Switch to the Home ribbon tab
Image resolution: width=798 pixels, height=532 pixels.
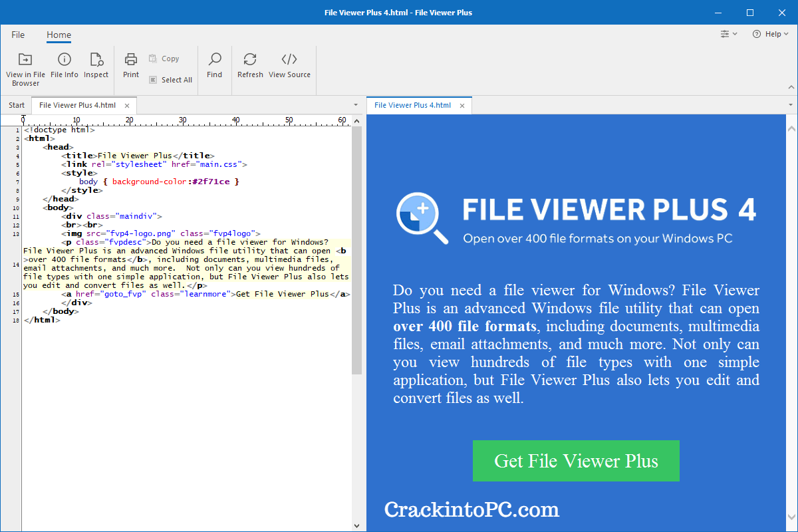(59, 35)
